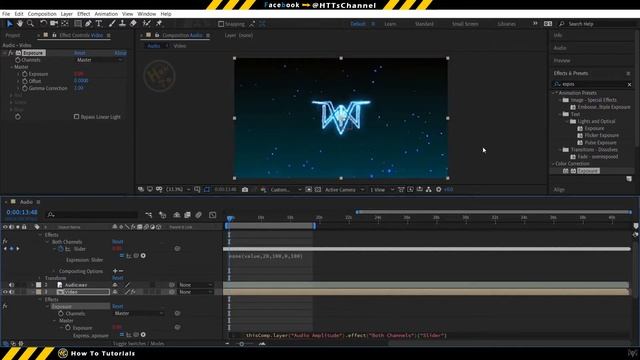Open parent None dropdown for Video layer
The width and height of the screenshot is (640, 360).
(196, 292)
